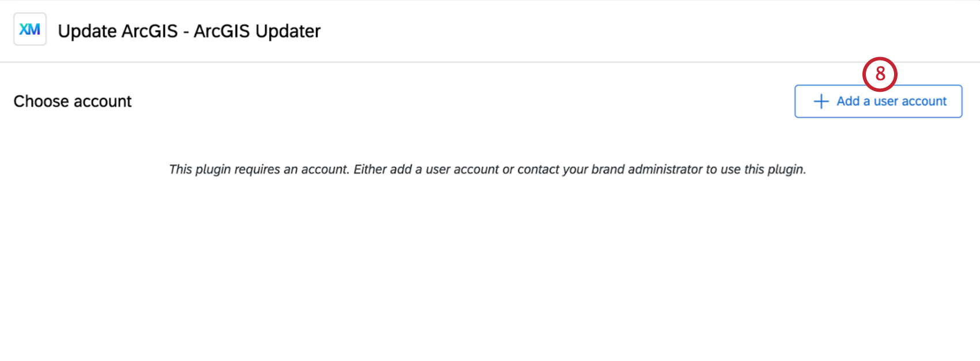980x361 pixels.
Task: Click the Update ArcGIS - ArcGIS Updater title
Action: pyautogui.click(x=188, y=31)
